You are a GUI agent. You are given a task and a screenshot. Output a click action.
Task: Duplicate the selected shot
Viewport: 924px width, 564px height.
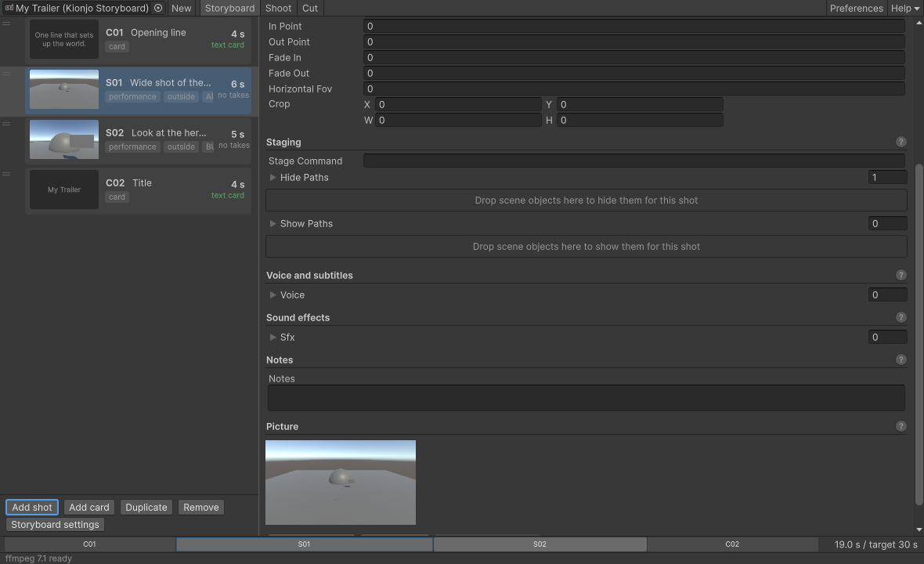click(x=146, y=508)
